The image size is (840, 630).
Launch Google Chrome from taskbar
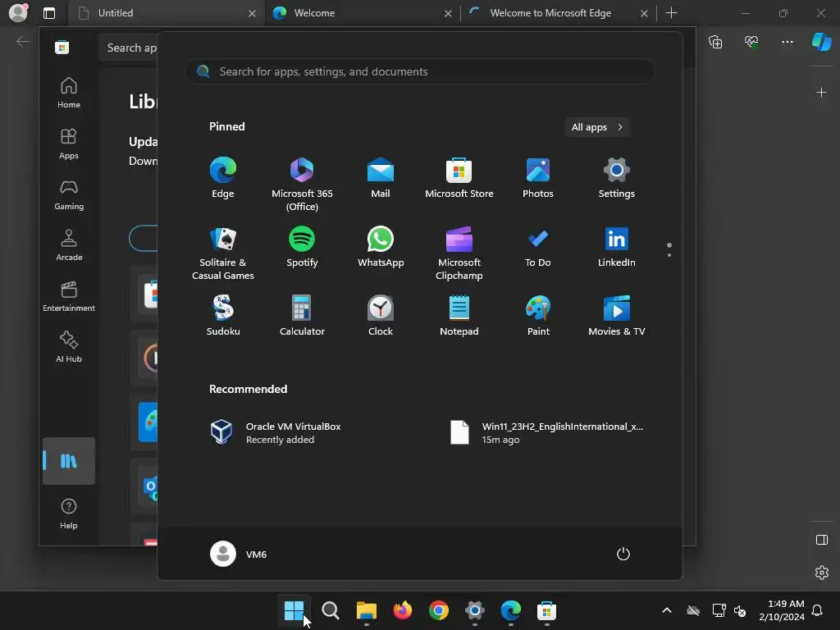point(439,610)
